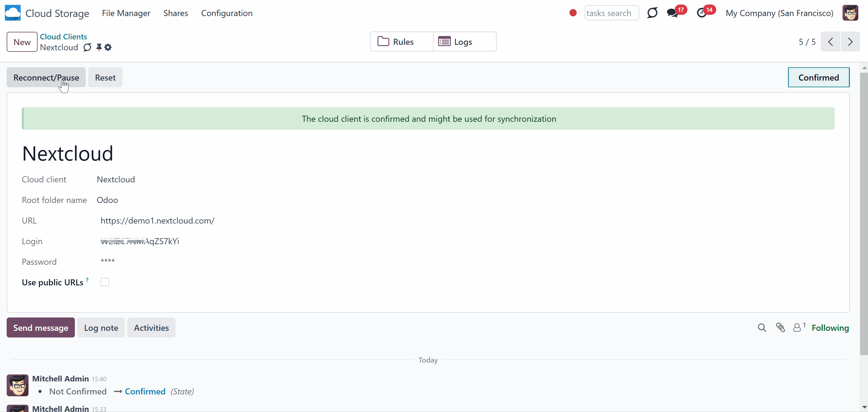Click the Send message button
Viewport: 868px width, 412px height.
click(41, 327)
